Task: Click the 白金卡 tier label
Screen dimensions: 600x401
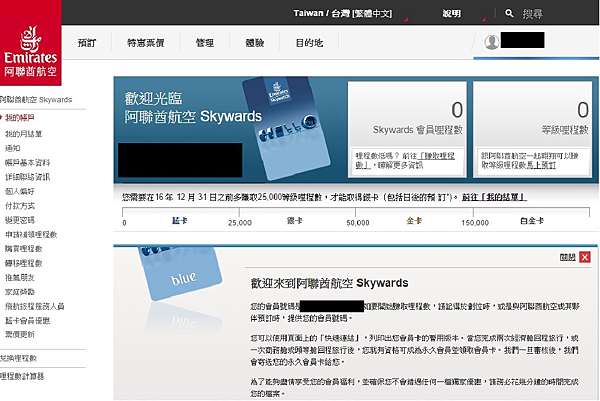Action: coord(532,221)
